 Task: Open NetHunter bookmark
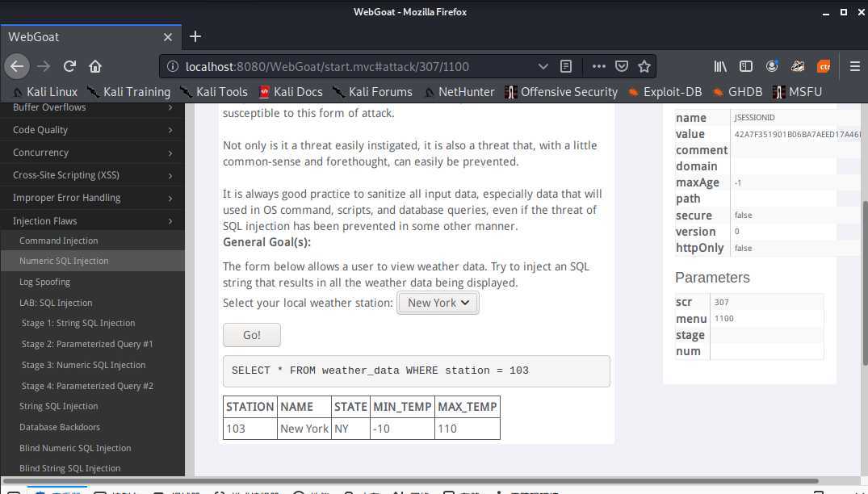(459, 92)
